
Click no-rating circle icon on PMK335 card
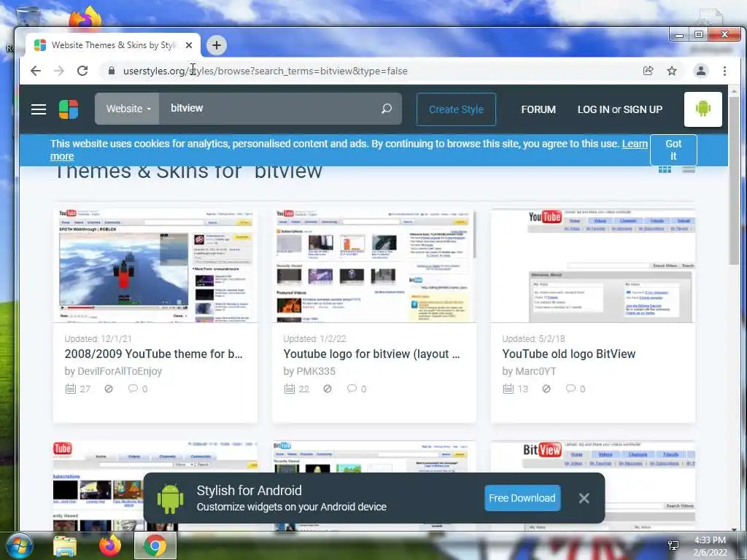(x=328, y=389)
